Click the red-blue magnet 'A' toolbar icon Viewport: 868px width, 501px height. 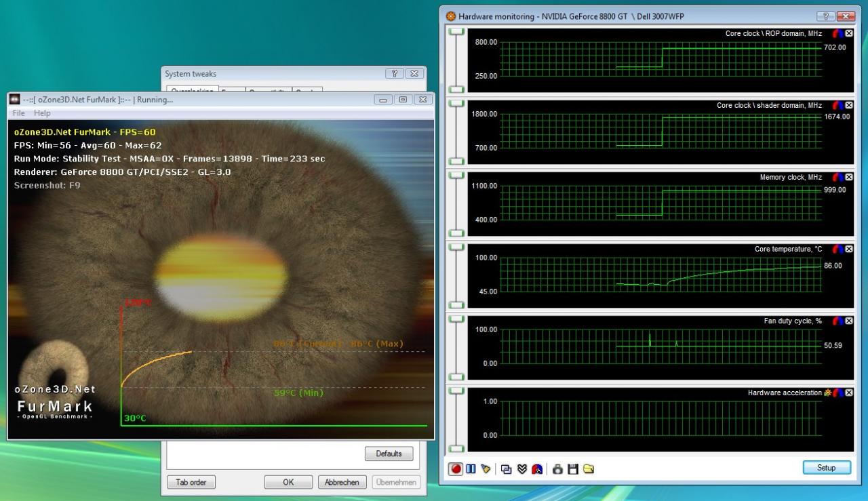point(536,468)
